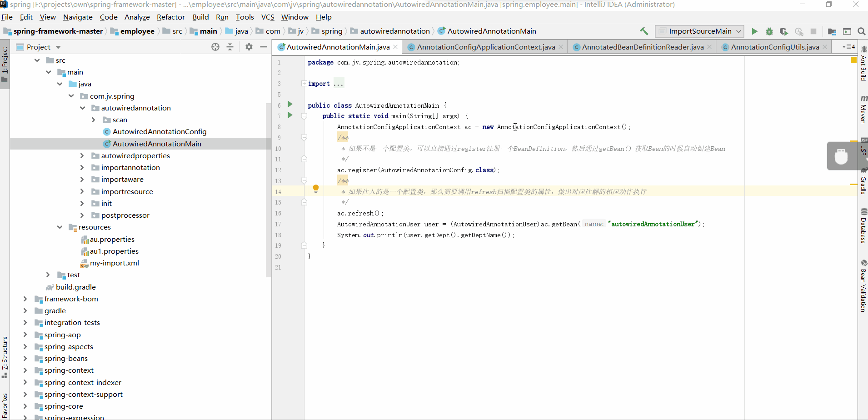Open Search Everywhere magnifier icon
The image size is (868, 420).
point(861,31)
